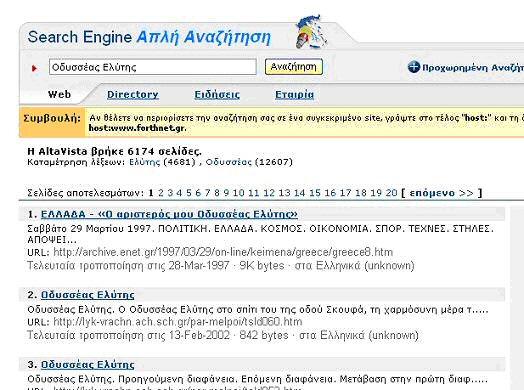Focus the search field containing Οδυσσέας Ελύτης
Image resolution: width=524 pixels, height=390 pixels.
click(153, 67)
